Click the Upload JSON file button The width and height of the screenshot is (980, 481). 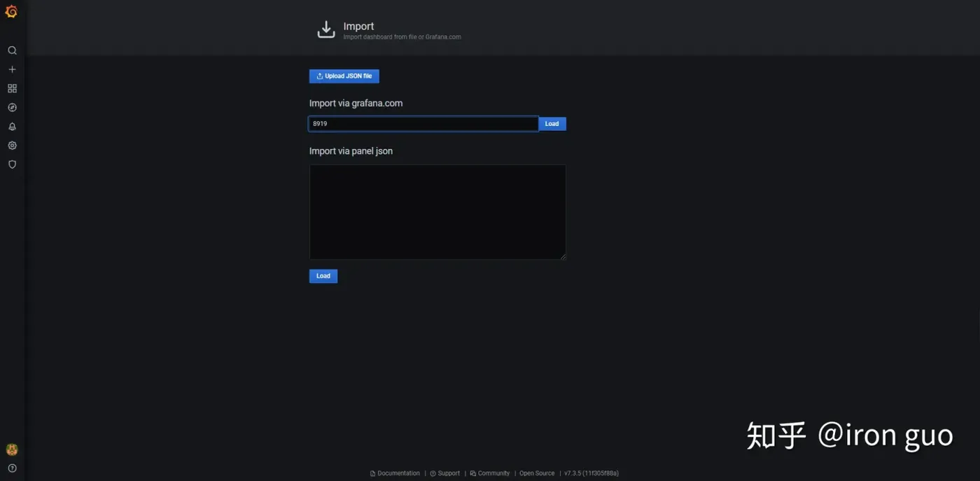click(x=344, y=76)
